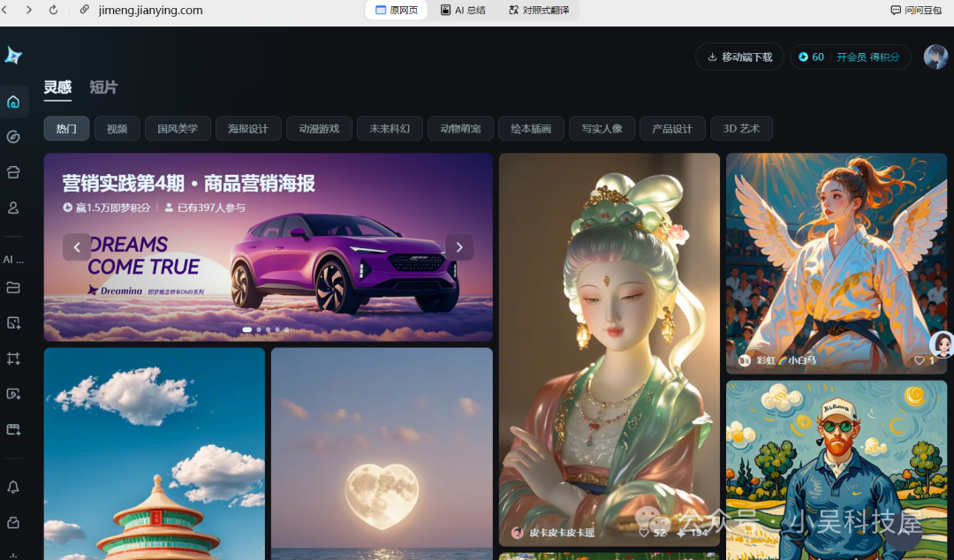Click the address bar URL jimeng.jianying.com
This screenshot has width=954, height=560.
(151, 10)
